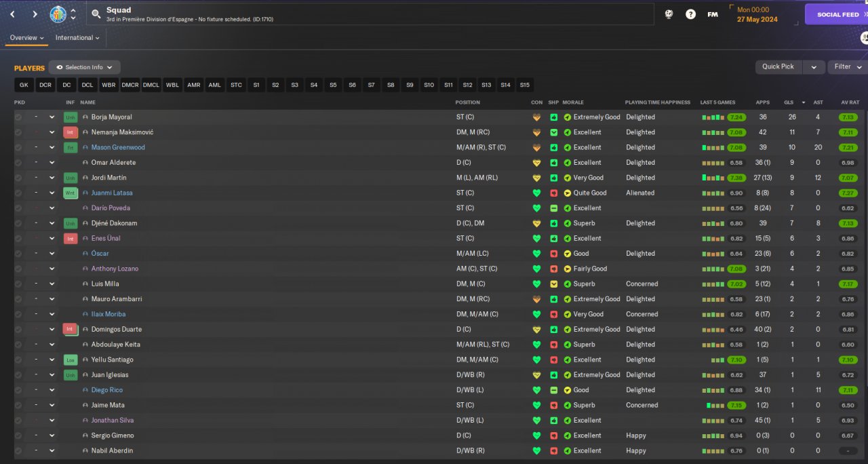Open the Overview dropdown

tap(26, 38)
